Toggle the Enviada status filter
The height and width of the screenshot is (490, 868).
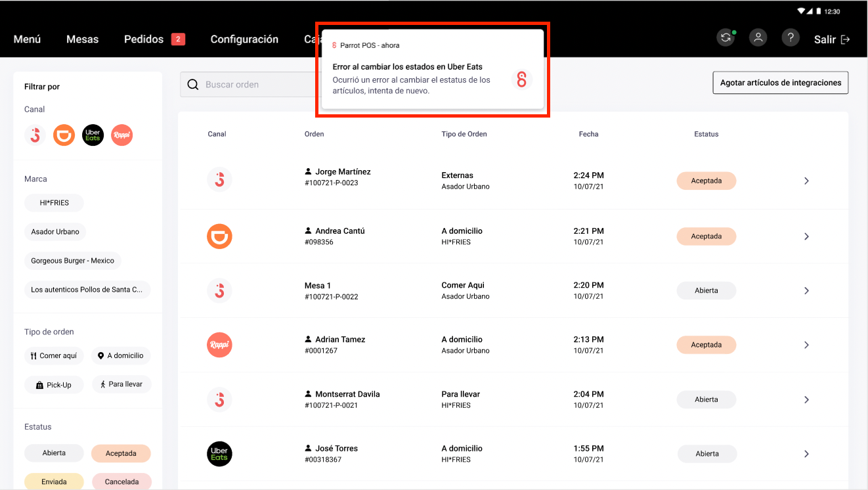tap(54, 481)
